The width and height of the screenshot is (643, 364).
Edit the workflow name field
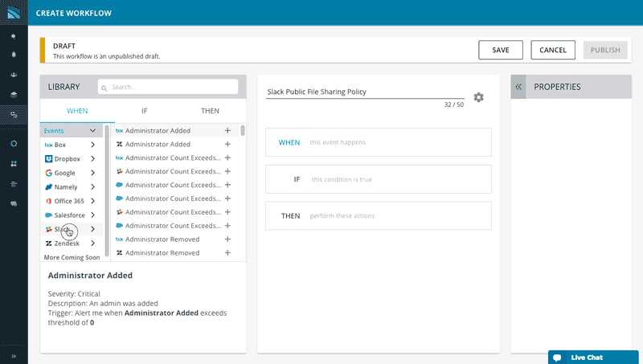[x=365, y=92]
